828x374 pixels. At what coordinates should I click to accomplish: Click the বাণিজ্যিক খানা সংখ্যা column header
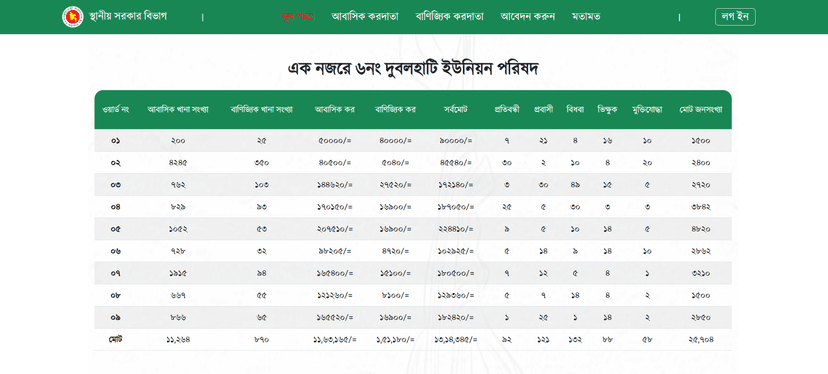point(261,110)
